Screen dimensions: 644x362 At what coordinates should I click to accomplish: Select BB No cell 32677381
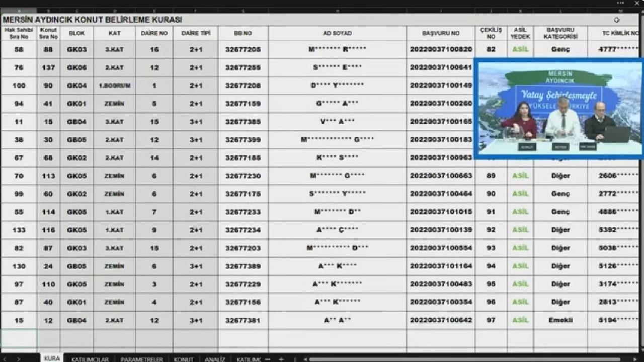(243, 320)
